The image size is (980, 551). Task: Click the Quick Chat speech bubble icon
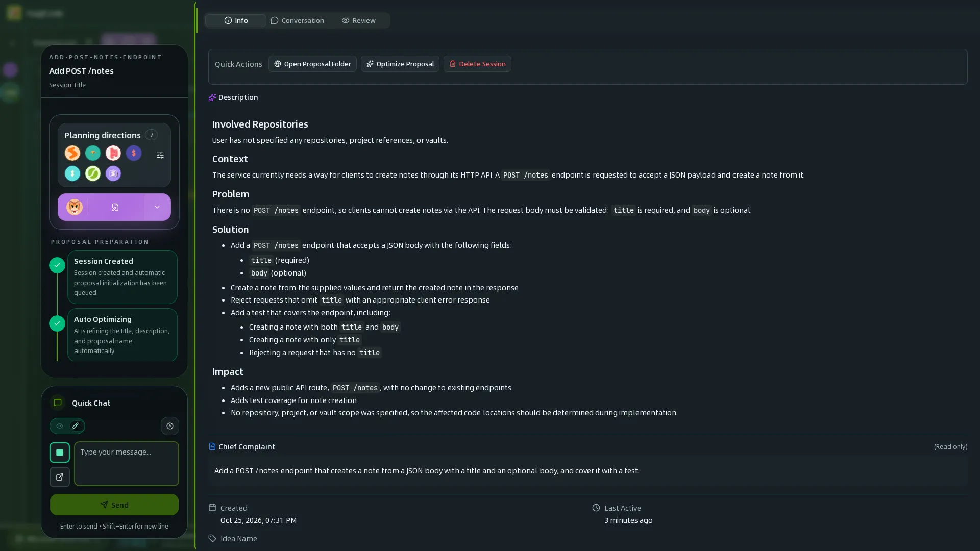click(58, 403)
